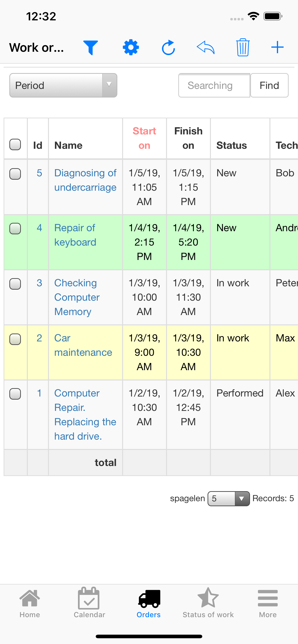Check the box for order 5
Image resolution: width=298 pixels, height=644 pixels.
coord(15,174)
